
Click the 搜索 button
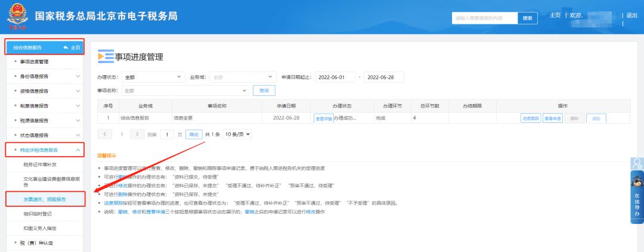[527, 18]
